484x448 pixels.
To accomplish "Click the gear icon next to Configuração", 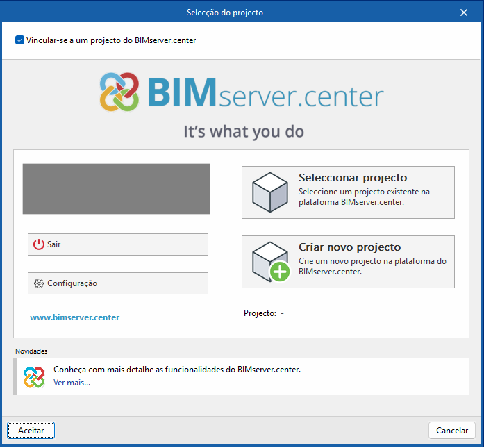I will [39, 283].
